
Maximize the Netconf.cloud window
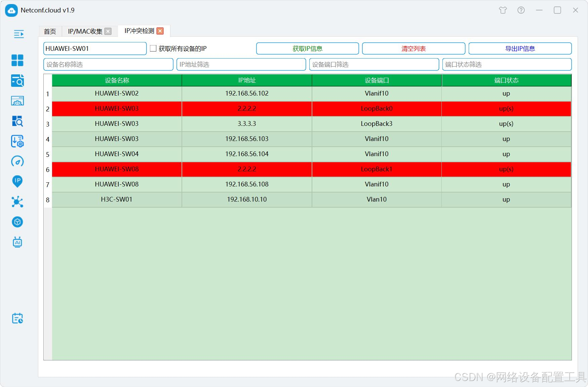[x=557, y=10]
